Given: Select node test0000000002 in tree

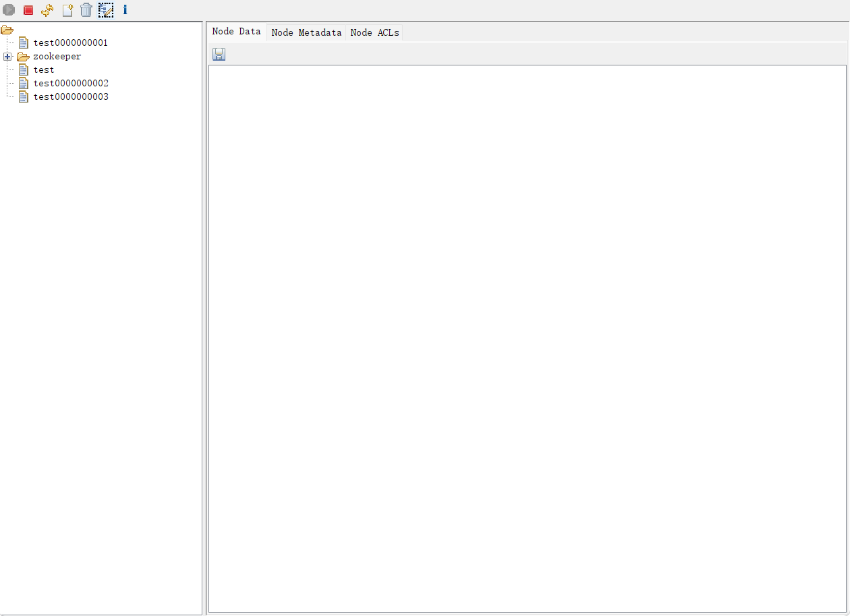Looking at the screenshot, I should click(x=71, y=84).
